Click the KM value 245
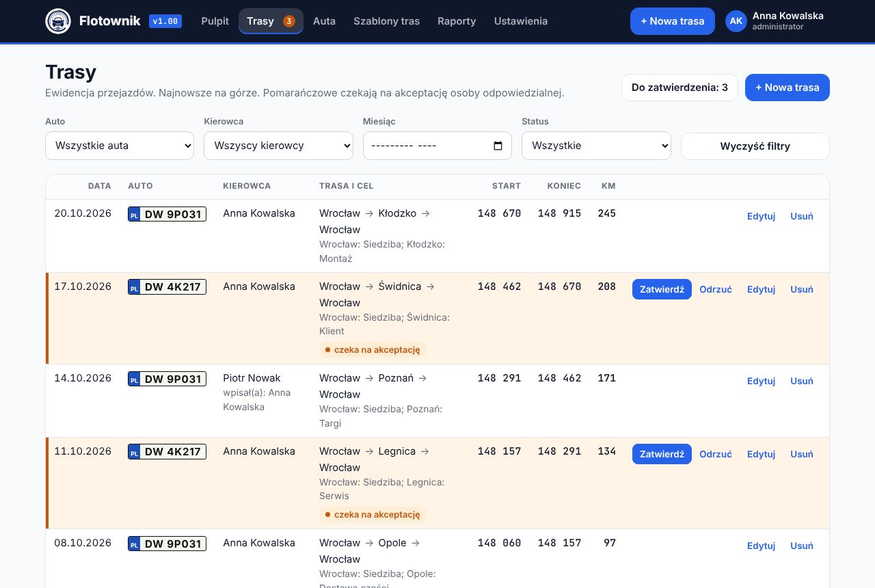 coord(607,213)
